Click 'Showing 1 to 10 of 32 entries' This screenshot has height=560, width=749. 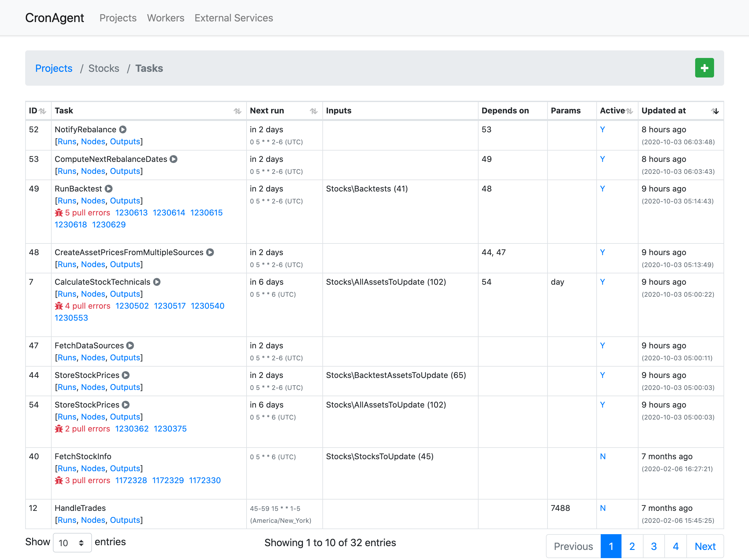tap(330, 543)
